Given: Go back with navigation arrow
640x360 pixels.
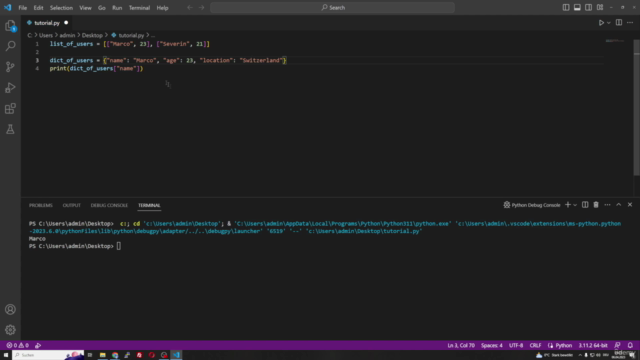Looking at the screenshot, I should click(190, 7).
